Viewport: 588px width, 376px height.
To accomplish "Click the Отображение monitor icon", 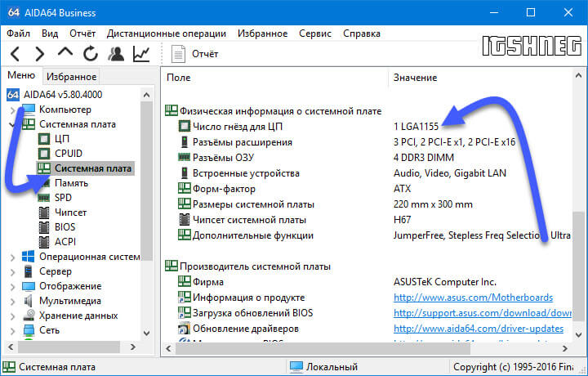I will click(x=29, y=286).
